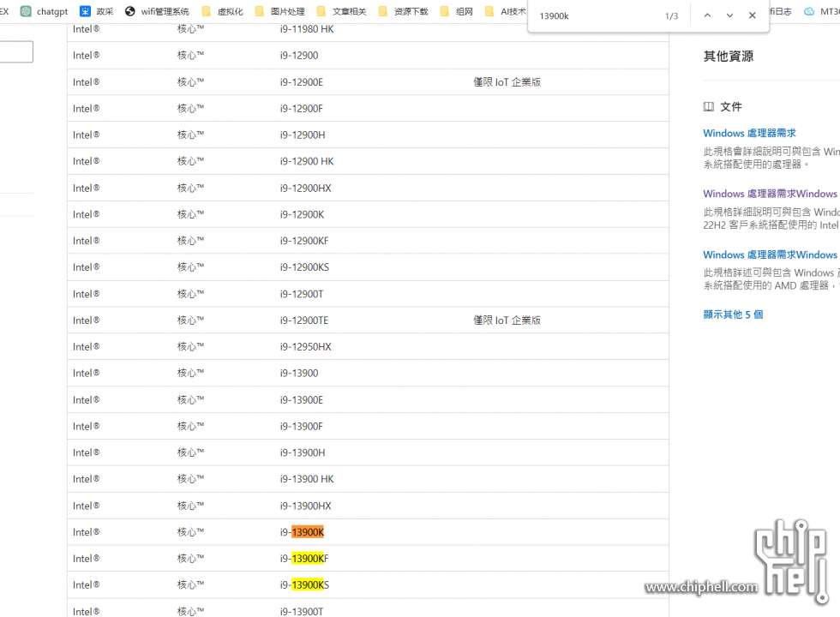Expand 顯示其他 5 個
This screenshot has width=840, height=617.
coord(733,314)
